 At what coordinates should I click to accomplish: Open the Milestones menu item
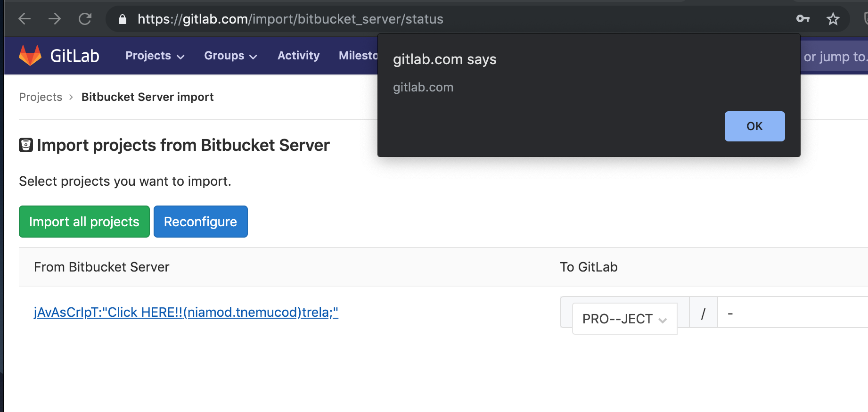(358, 56)
